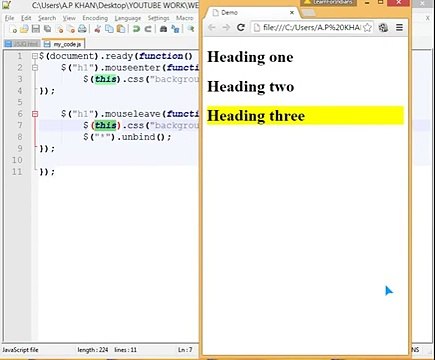Open the Settings menu
This screenshot has width=435, height=360.
coord(158,18)
